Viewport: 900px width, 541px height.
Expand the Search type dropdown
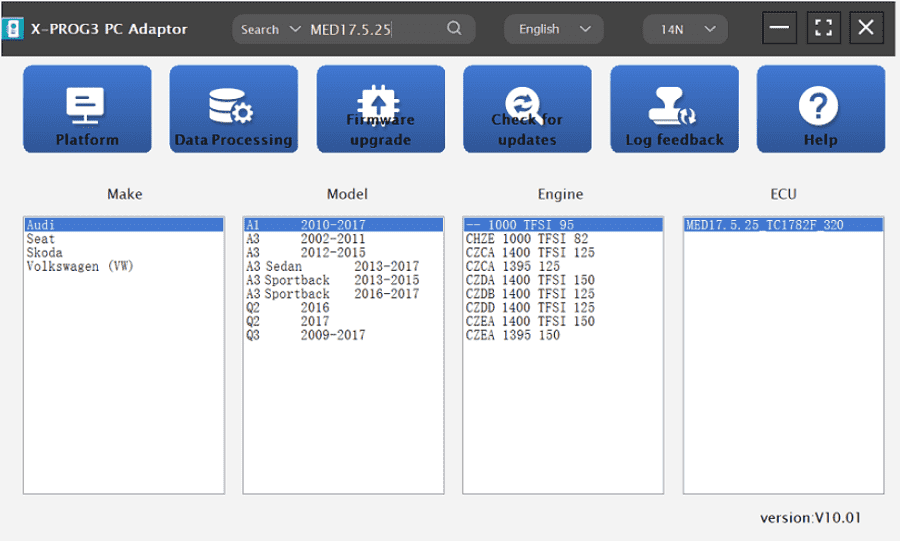tap(270, 29)
